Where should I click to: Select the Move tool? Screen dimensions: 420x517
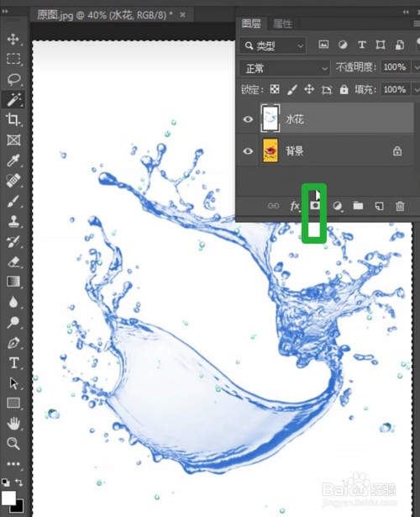(13, 40)
